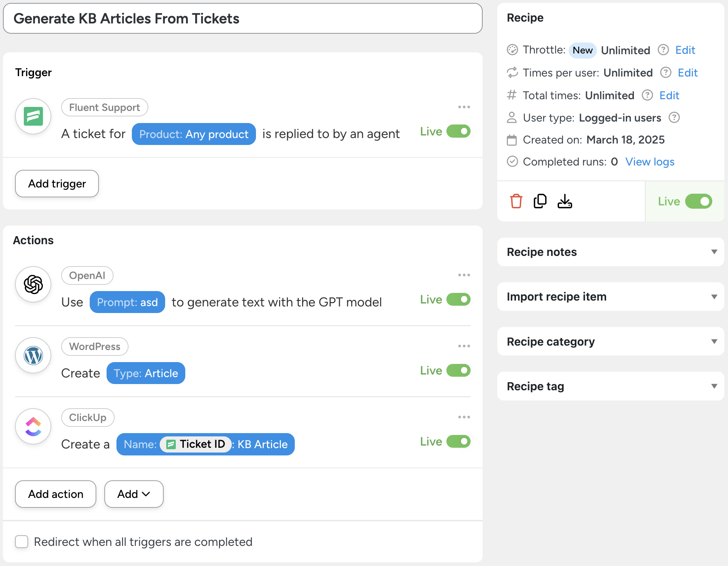Click the Product: Any product token
Image resolution: width=728 pixels, height=566 pixels.
coord(194,134)
